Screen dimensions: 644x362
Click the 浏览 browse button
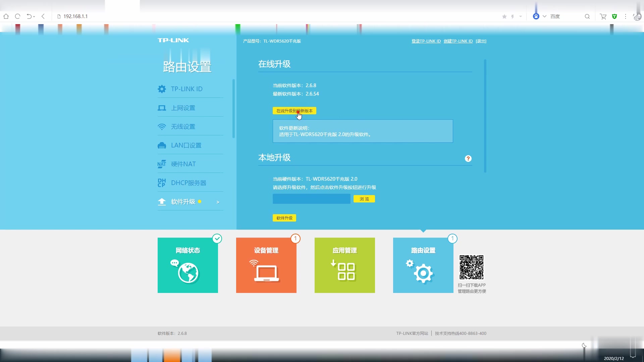click(364, 199)
